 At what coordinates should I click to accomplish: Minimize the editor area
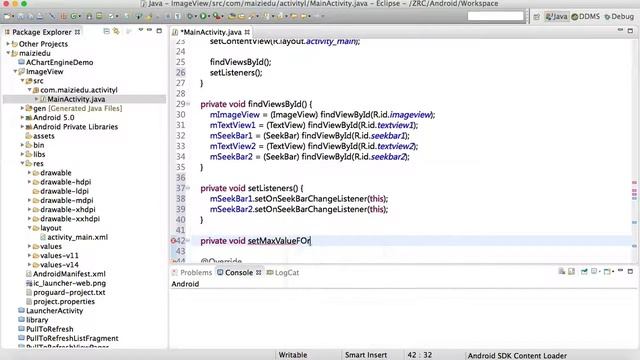point(620,30)
